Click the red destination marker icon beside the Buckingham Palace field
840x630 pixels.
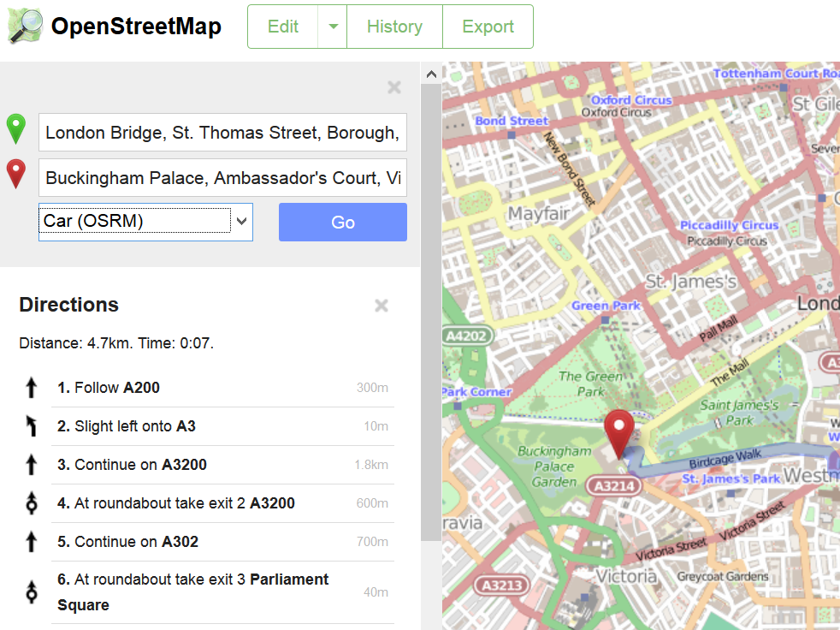(x=16, y=174)
